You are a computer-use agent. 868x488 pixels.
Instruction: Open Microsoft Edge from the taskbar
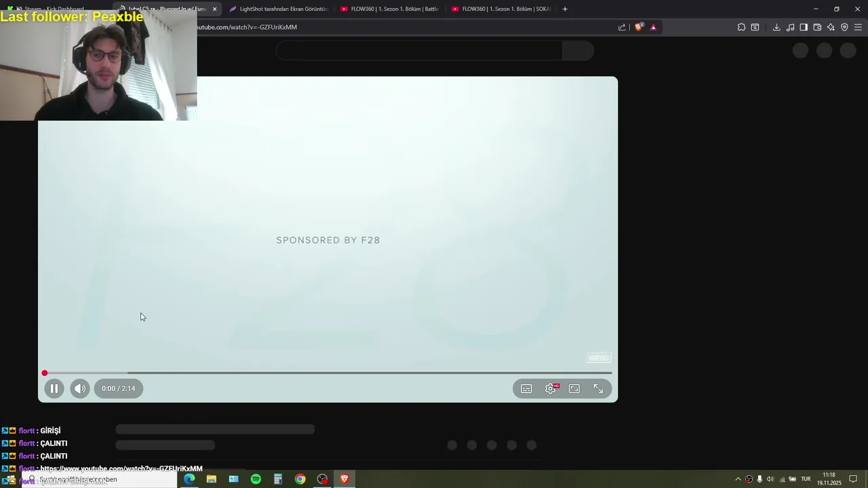189,479
